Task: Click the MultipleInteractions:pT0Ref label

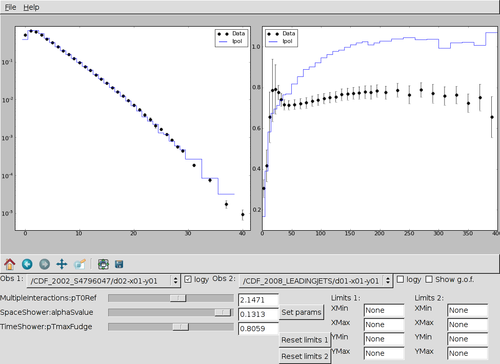Action: tap(49, 298)
